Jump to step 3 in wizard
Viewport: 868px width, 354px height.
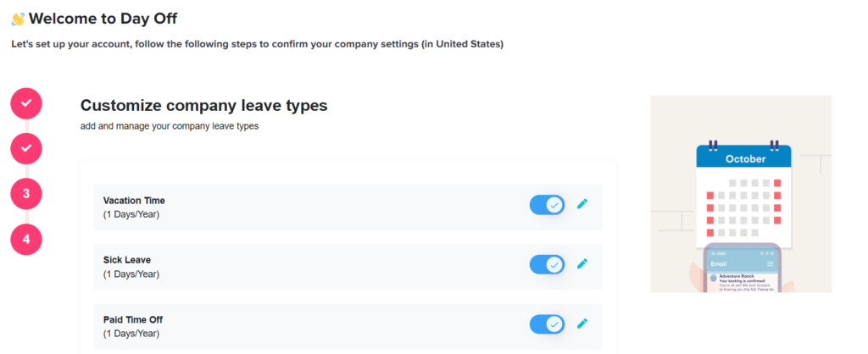click(26, 193)
